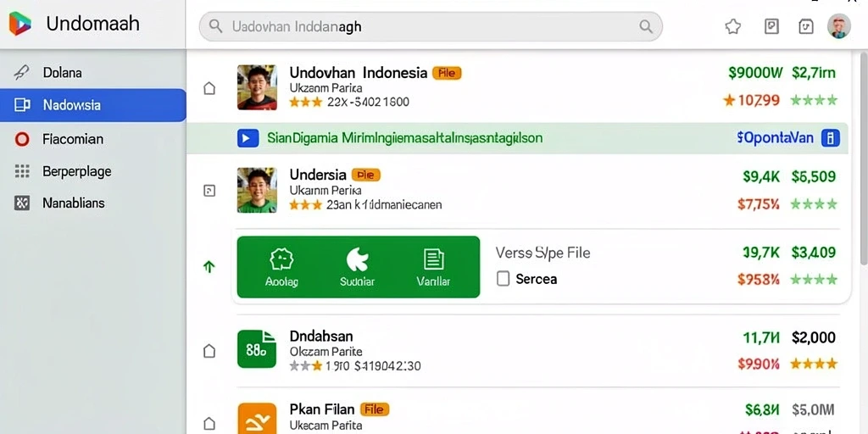The height and width of the screenshot is (434, 868).
Task: Click the gold stars on Dndahsan row
Action: coord(814,364)
